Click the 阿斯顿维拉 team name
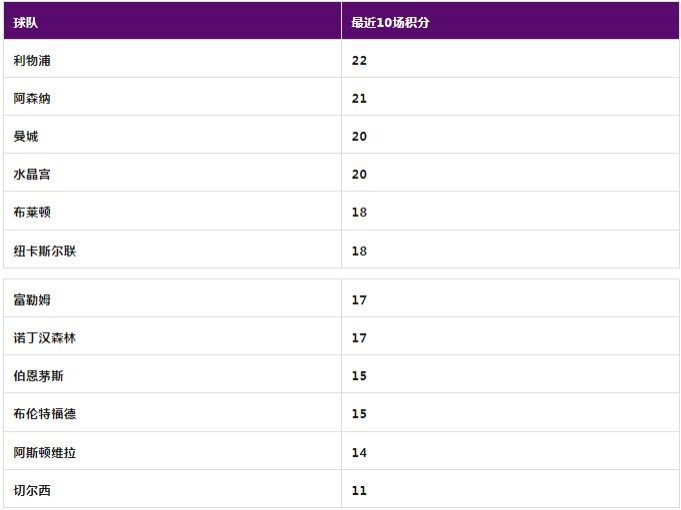Viewport: 681px width, 510px height. pos(45,452)
